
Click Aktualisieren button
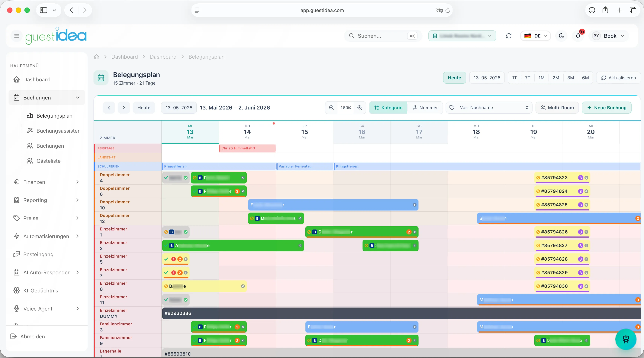(618, 78)
